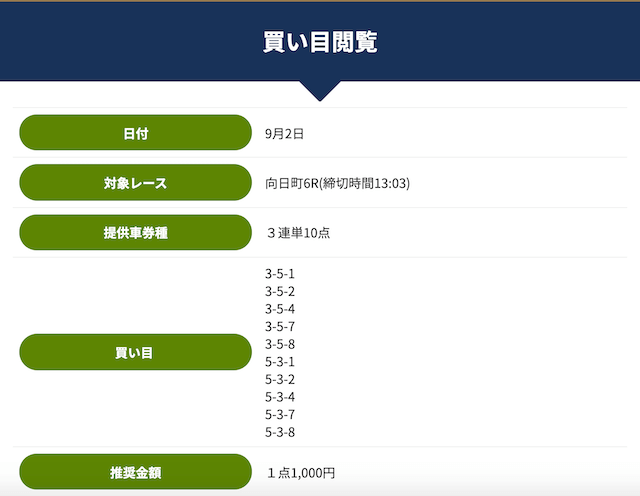Image resolution: width=640 pixels, height=496 pixels.
Task: Click the 買い目閲覧 page heading
Action: [320, 42]
